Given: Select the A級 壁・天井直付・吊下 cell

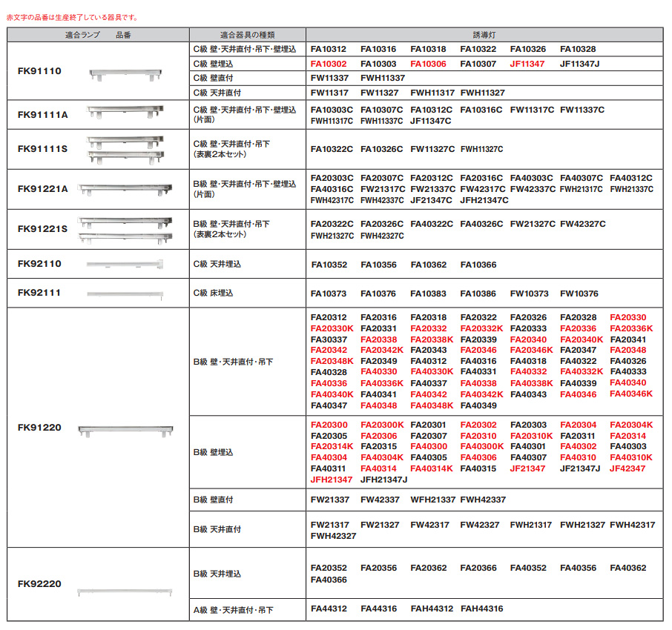Looking at the screenshot, I should pos(233,610).
